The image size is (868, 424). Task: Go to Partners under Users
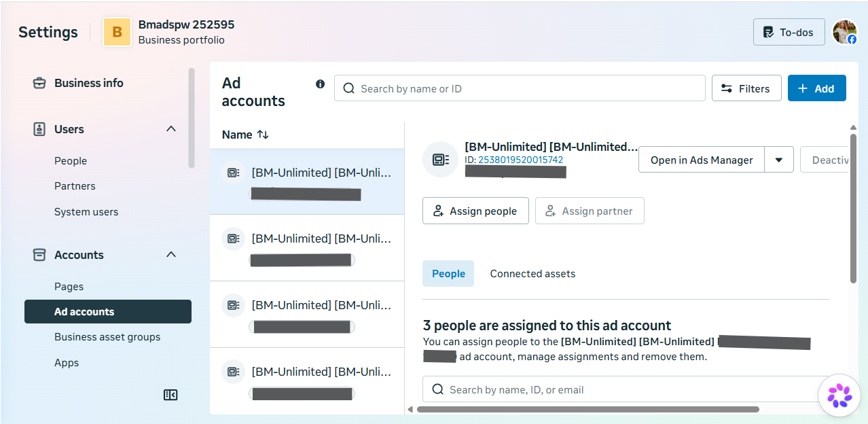coord(75,186)
